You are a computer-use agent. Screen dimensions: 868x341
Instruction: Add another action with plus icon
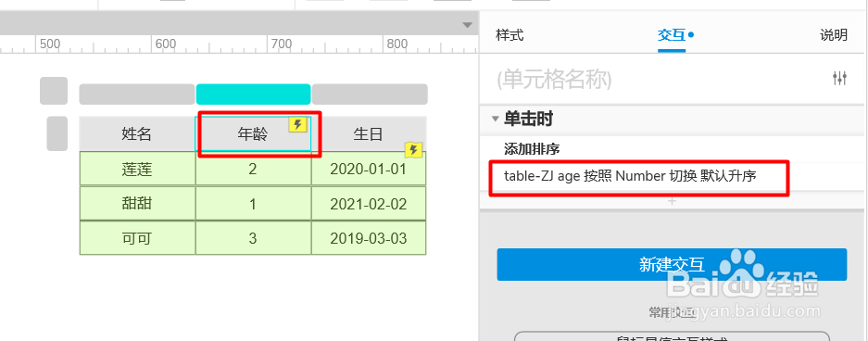[x=672, y=201]
